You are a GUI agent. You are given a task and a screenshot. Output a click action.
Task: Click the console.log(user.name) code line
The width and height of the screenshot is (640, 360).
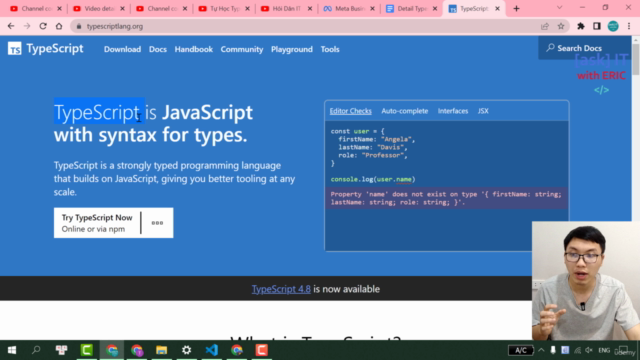373,179
